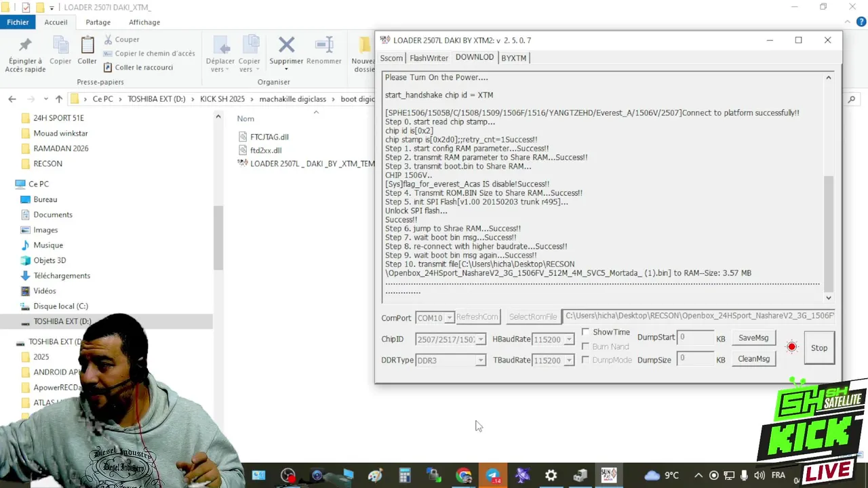Switch to the Partage ribbon tab

click(x=98, y=22)
